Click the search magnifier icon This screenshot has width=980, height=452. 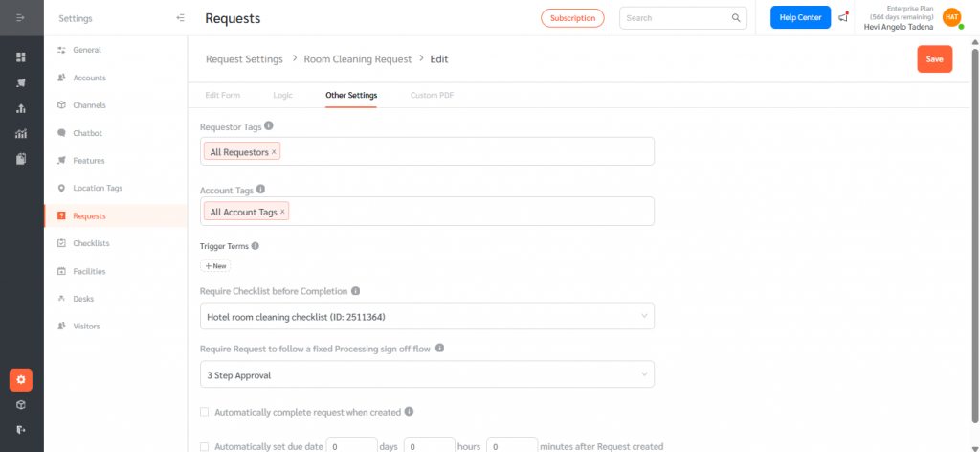coord(736,18)
